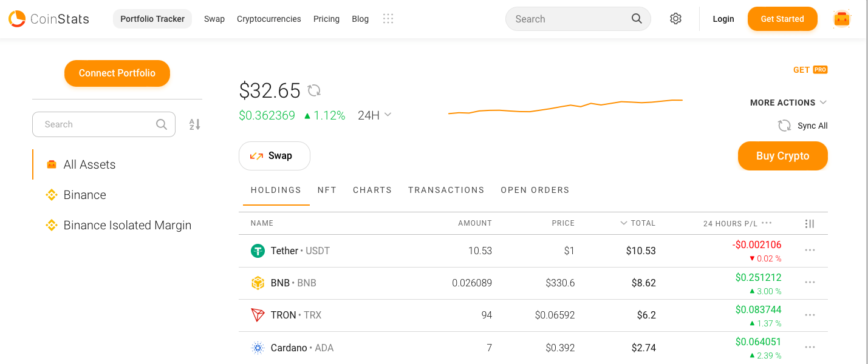868x364 pixels.
Task: Select Binance Isolated Margin in the sidebar
Action: point(127,225)
